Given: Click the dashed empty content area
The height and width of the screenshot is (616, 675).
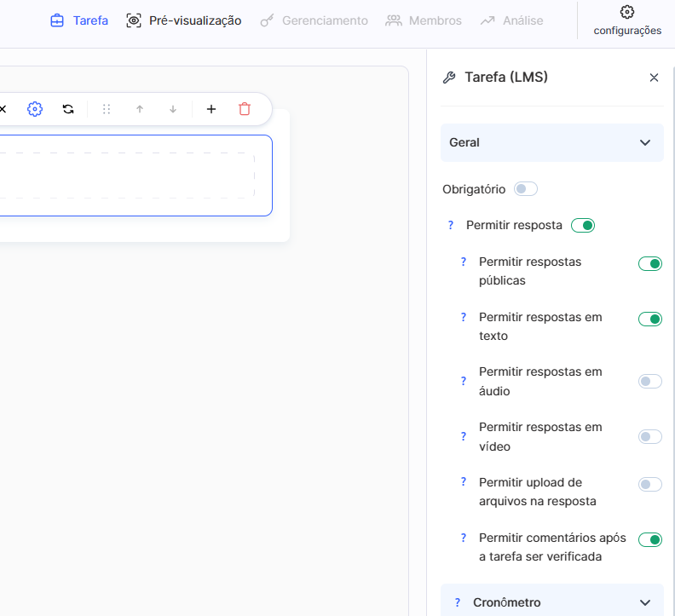Looking at the screenshot, I should coord(128,176).
